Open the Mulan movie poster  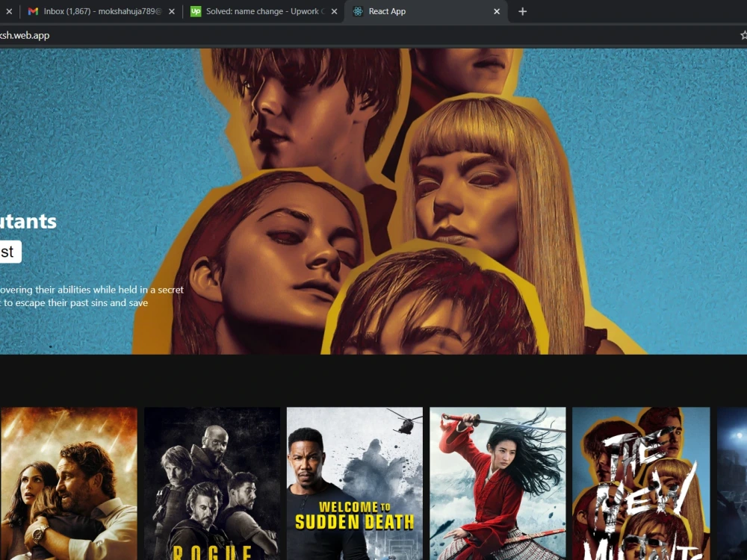[497, 483]
